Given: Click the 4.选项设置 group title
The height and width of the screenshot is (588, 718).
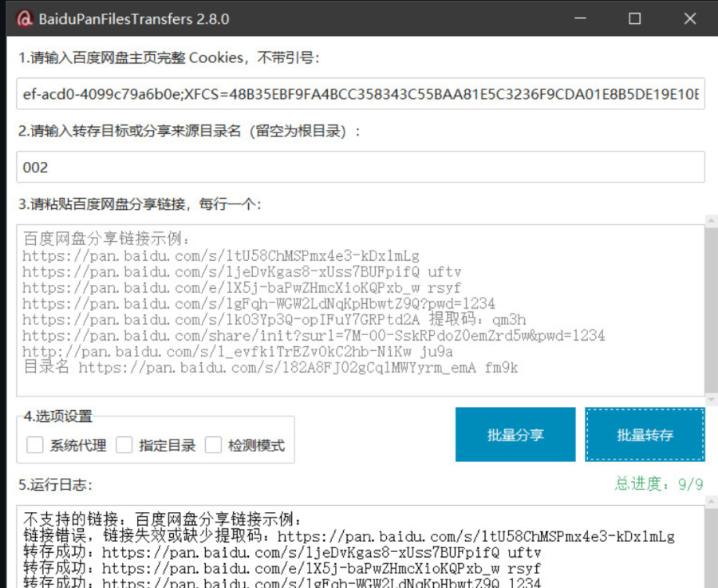Looking at the screenshot, I should (58, 416).
